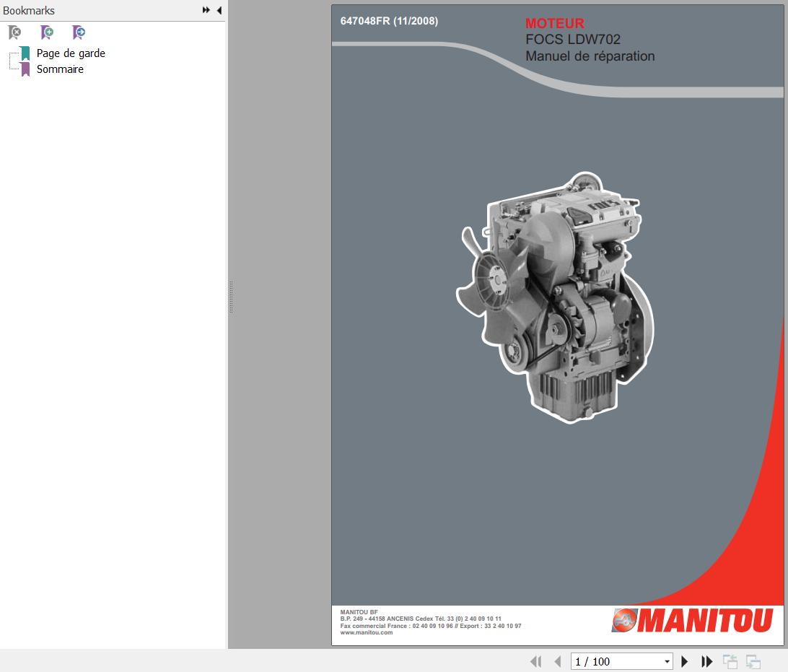
Task: Click the engine image on the cover page
Action: click(555, 297)
